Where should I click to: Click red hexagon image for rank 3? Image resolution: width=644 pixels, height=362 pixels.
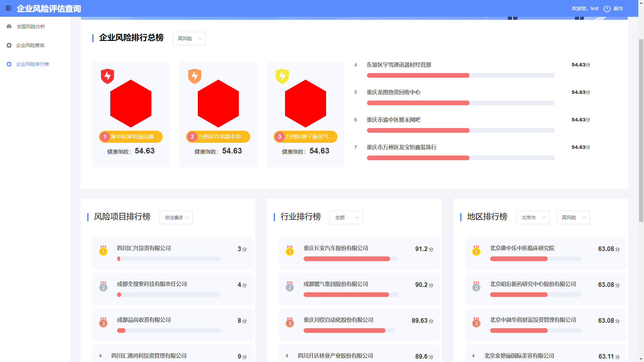[x=306, y=104]
